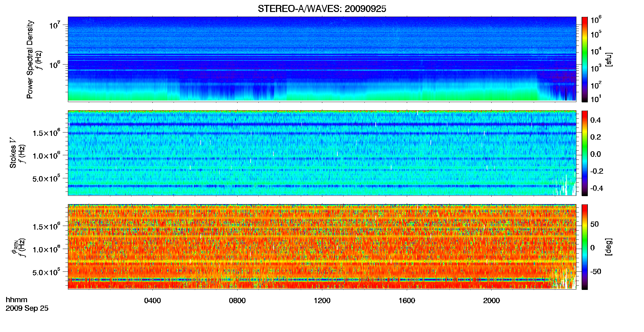Click the hhmm axis caption
Viewport: 644px width, 332px height.
tap(17, 300)
